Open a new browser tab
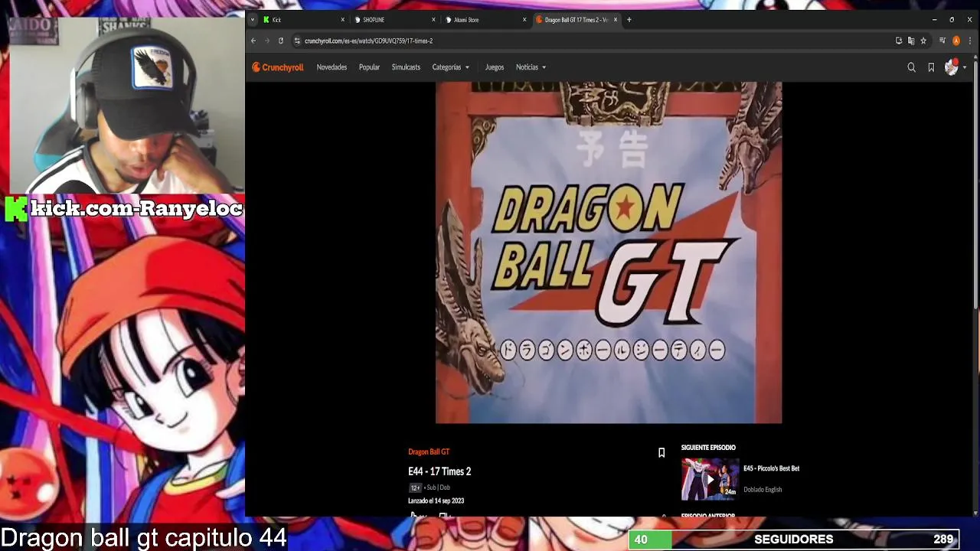Viewport: 980px width, 551px height. click(x=629, y=20)
